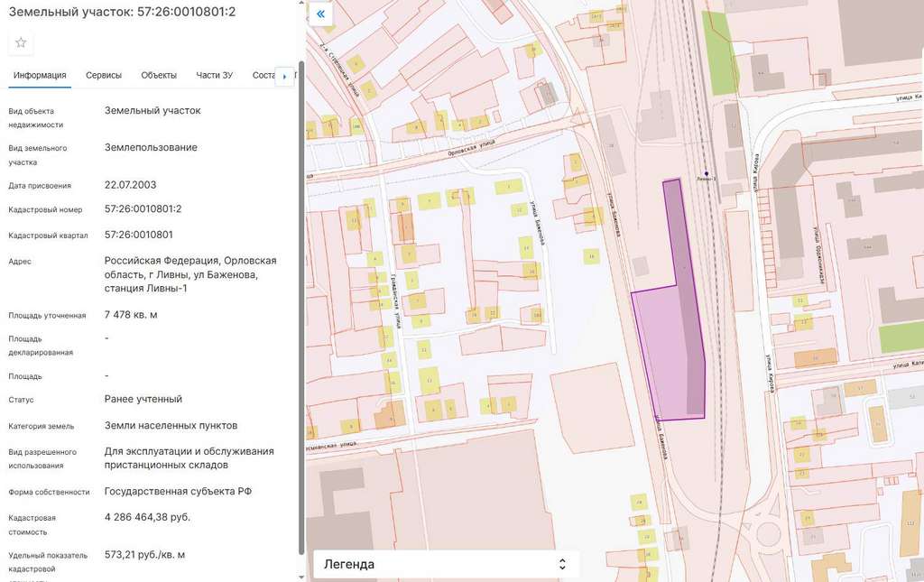Viewport: 924px width, 582px height.
Task: Open the Информация tab
Action: [x=40, y=75]
